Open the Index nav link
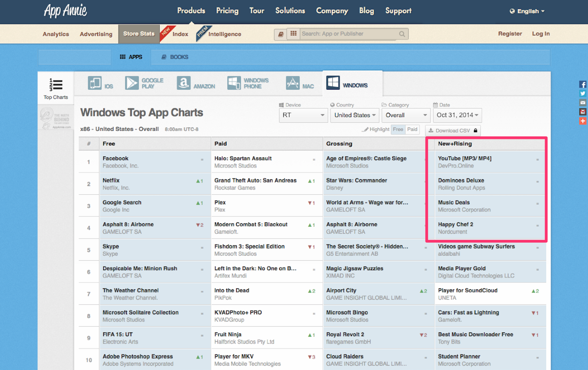Screen dimensions: 588x370 pyautogui.click(x=180, y=34)
